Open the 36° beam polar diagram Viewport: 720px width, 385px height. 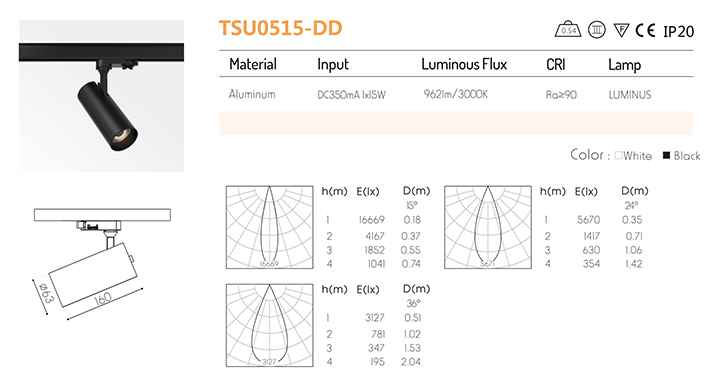(x=270, y=325)
